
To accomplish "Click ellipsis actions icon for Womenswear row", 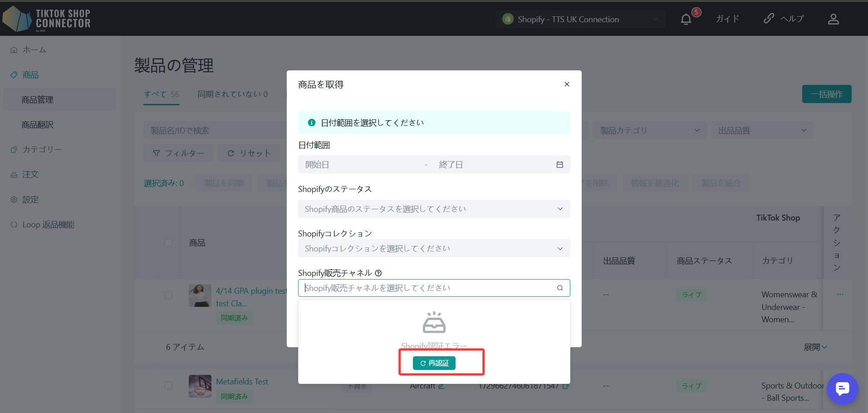I will tap(840, 295).
